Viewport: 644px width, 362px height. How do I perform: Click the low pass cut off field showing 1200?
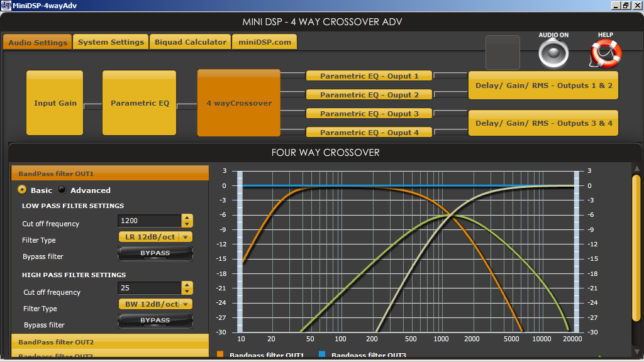[x=150, y=221]
